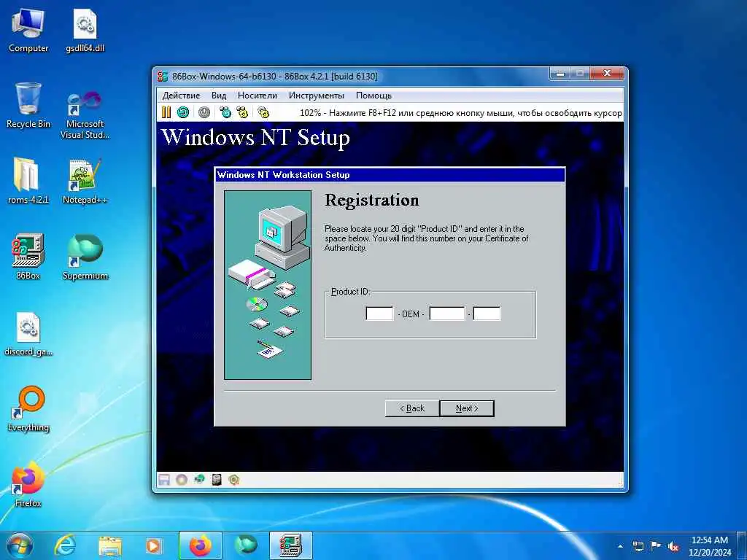747x560 pixels.
Task: Show hidden tray icons arrow
Action: (620, 546)
